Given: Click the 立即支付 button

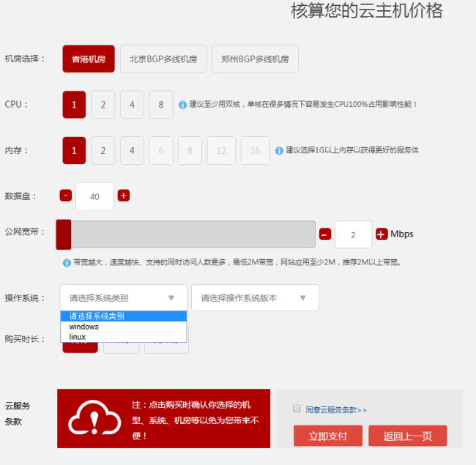Looking at the screenshot, I should (x=327, y=436).
